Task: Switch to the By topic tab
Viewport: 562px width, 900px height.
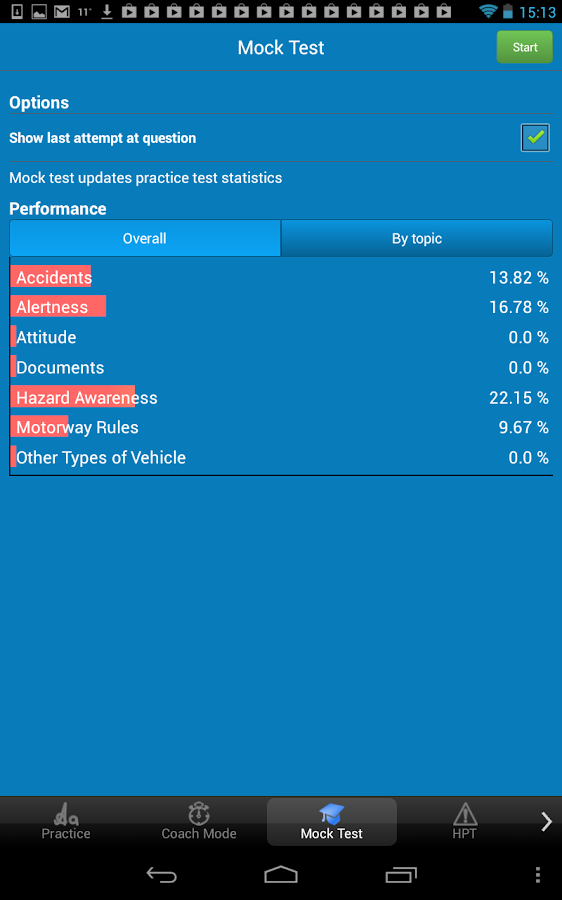Action: (417, 238)
